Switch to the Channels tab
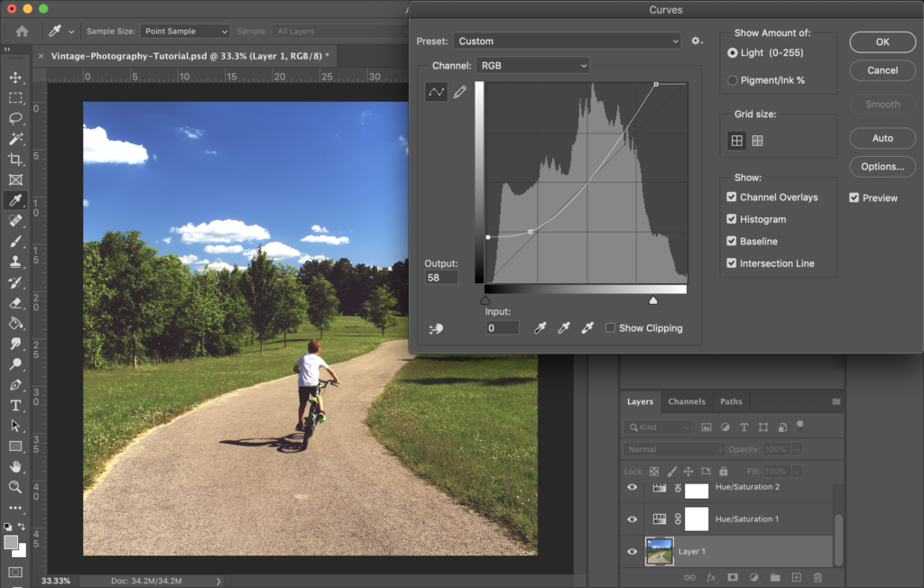924x588 pixels. (x=686, y=401)
